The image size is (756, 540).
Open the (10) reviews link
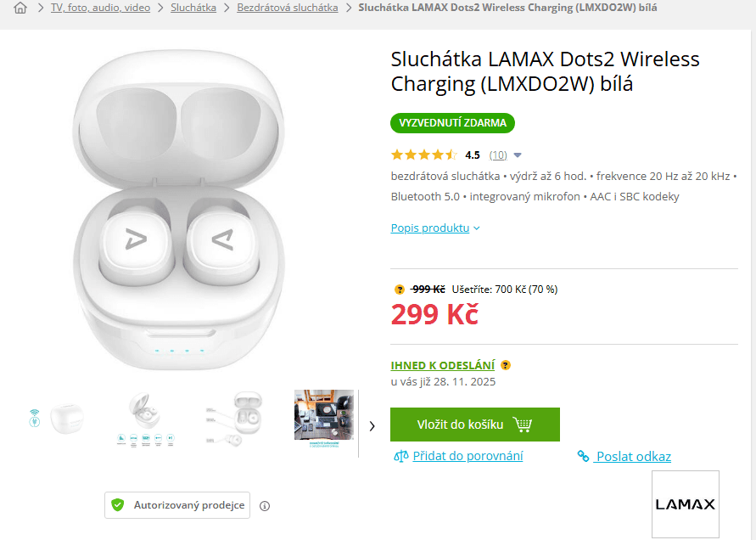[498, 155]
